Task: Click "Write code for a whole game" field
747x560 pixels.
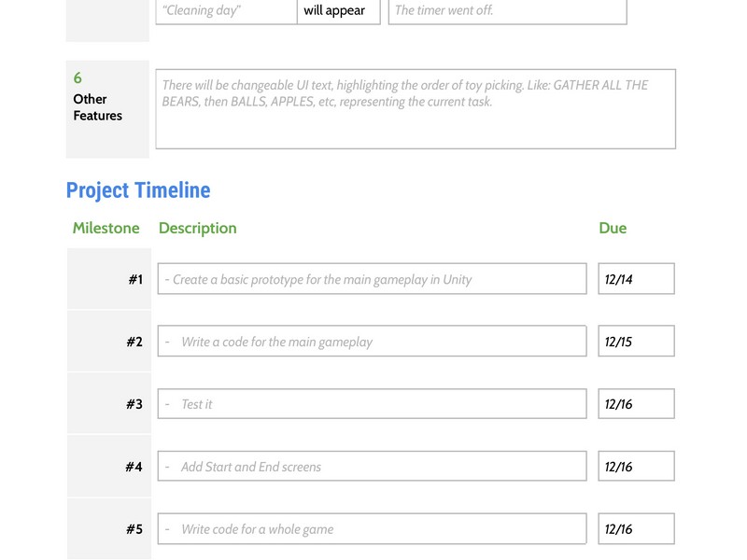Action: point(372,529)
